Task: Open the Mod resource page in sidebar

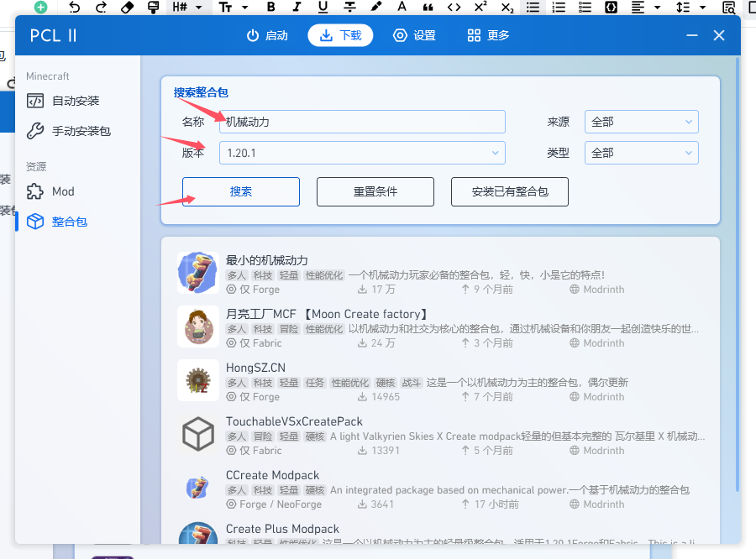Action: (x=63, y=191)
